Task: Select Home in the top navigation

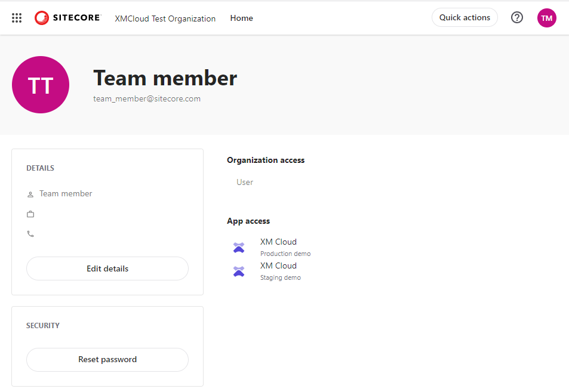Action: pyautogui.click(x=241, y=18)
